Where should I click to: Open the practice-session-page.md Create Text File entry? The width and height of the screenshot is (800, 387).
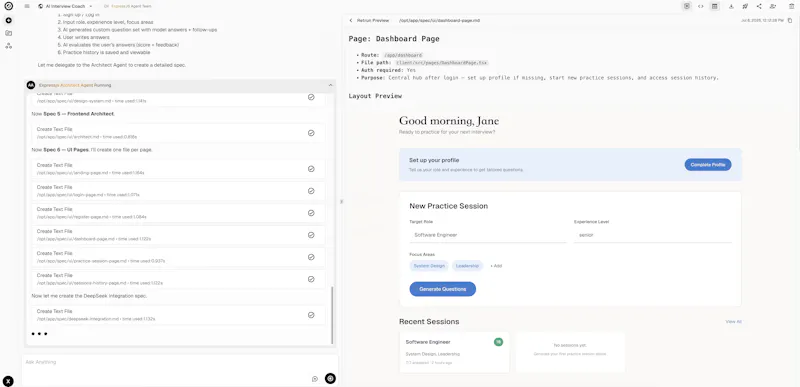pos(178,257)
